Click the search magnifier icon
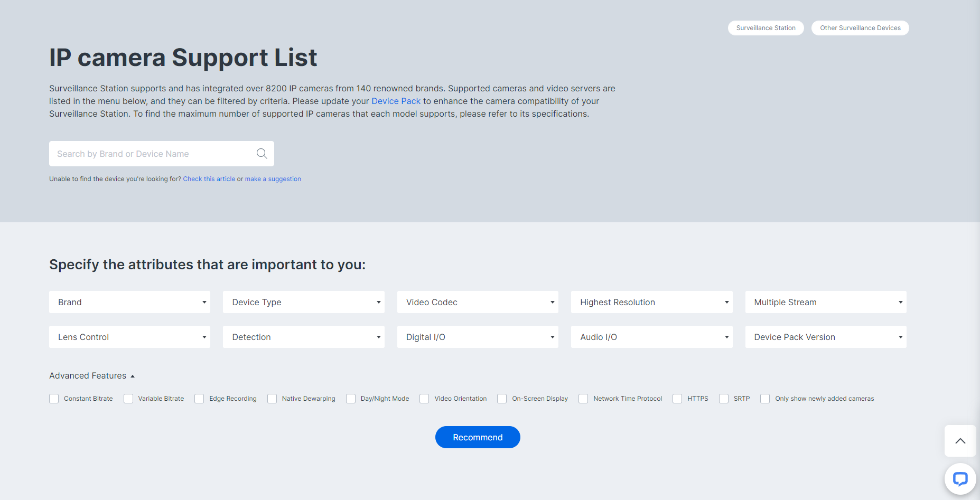 tap(262, 154)
